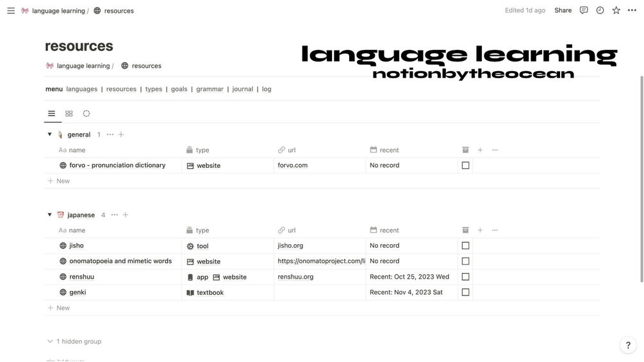Image resolution: width=644 pixels, height=362 pixels.
Task: Open the help question mark button
Action: pyautogui.click(x=628, y=345)
